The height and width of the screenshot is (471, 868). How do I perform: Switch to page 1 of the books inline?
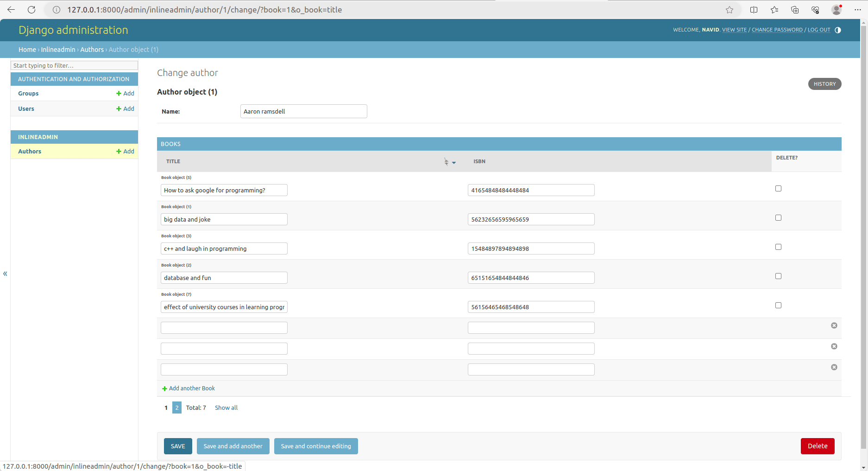coord(166,407)
